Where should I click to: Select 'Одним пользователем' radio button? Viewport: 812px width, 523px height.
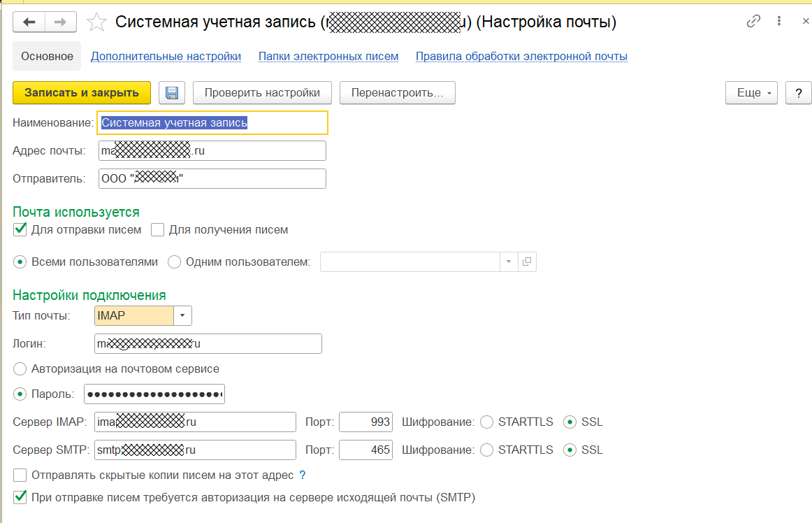click(x=174, y=262)
